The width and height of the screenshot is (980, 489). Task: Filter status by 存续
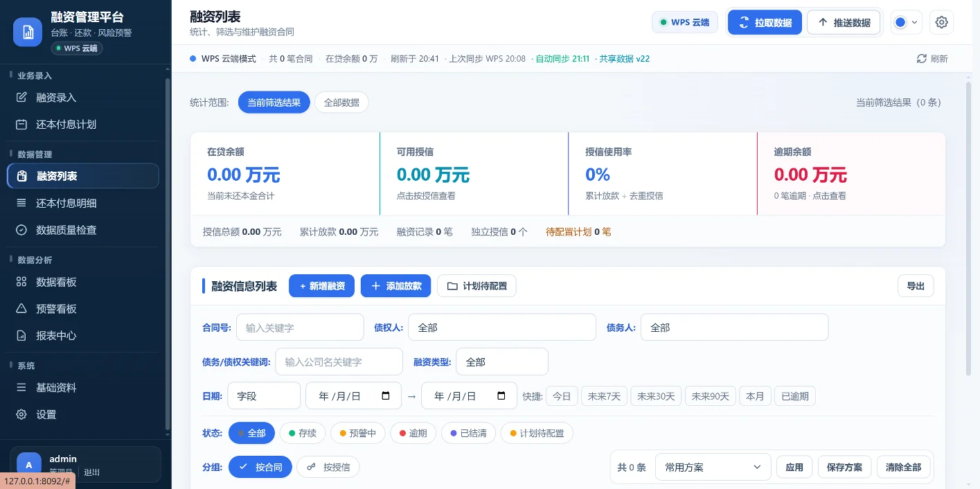[x=303, y=434]
